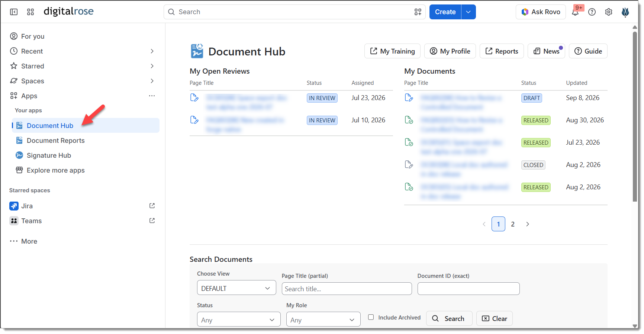Click the document icon for Jul 23 review
The height and width of the screenshot is (334, 644).
194,97
